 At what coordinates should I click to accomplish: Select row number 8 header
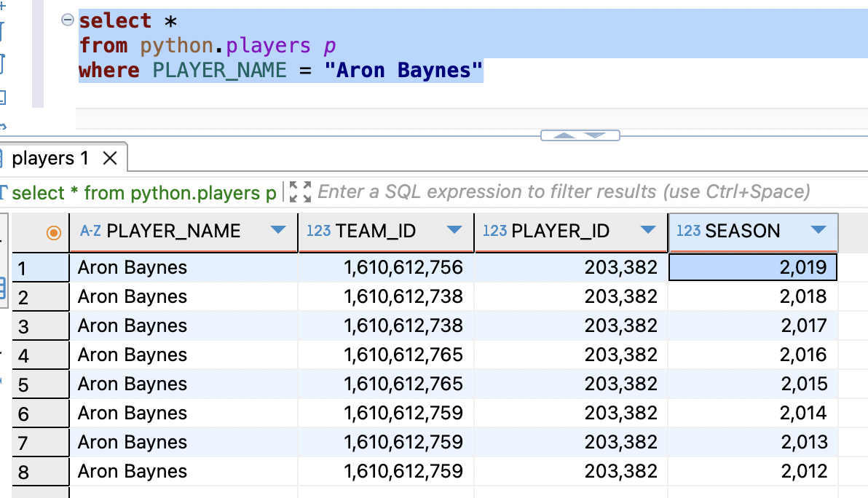tap(40, 472)
